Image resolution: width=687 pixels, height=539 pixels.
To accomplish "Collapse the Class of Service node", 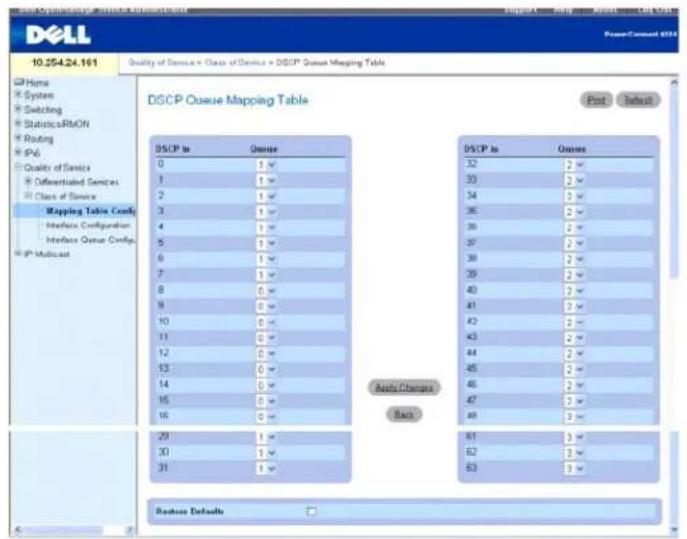I will point(28,195).
